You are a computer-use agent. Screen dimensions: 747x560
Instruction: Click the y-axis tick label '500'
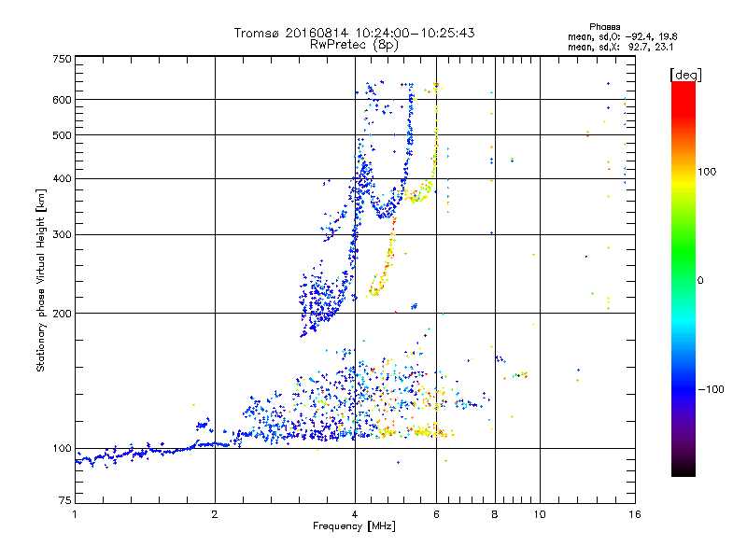pos(62,135)
